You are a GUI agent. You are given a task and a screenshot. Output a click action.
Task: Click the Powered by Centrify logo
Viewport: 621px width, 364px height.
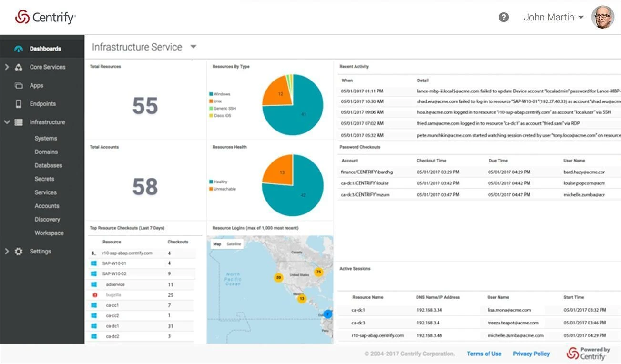pos(588,354)
